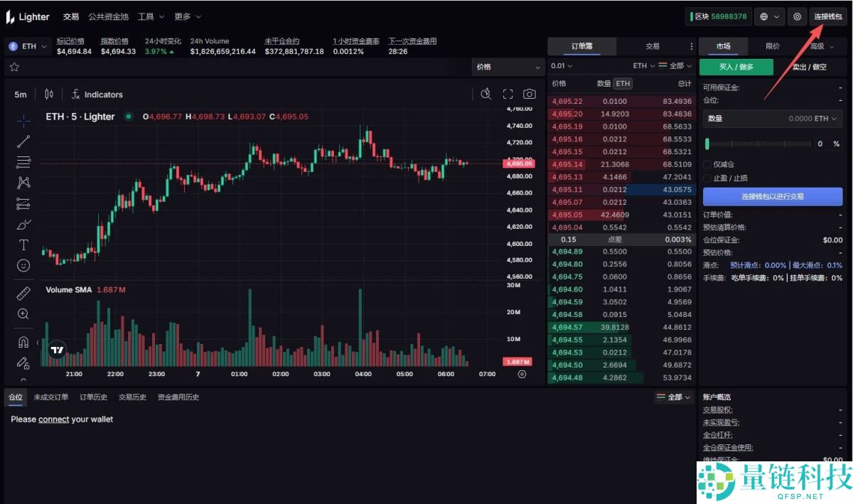Enable the 仅减仓 checkbox

[708, 164]
